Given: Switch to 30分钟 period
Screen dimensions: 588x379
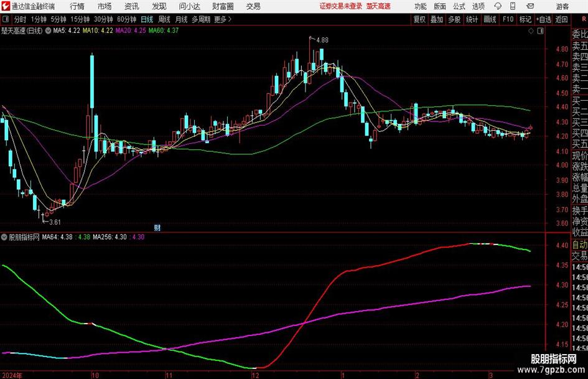Looking at the screenshot, I should (103, 19).
